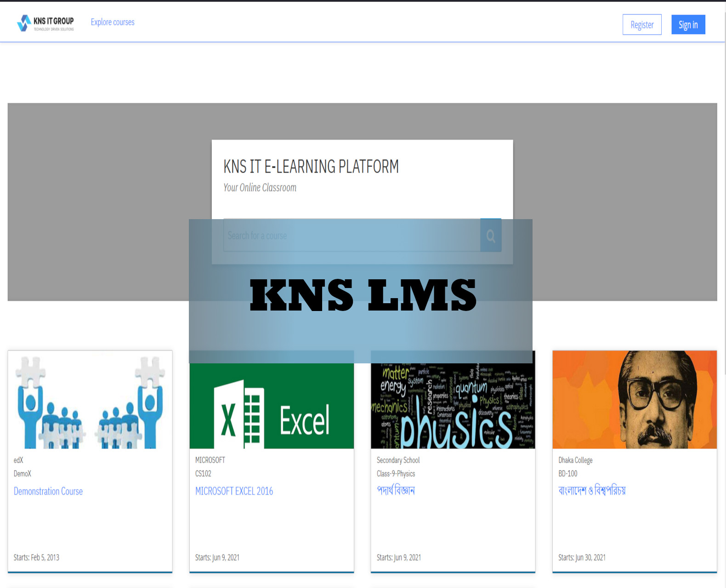Screen dimensions: 726x588
Task: Click the puzzle people Demonstration Course thumbnail
Action: click(x=90, y=400)
